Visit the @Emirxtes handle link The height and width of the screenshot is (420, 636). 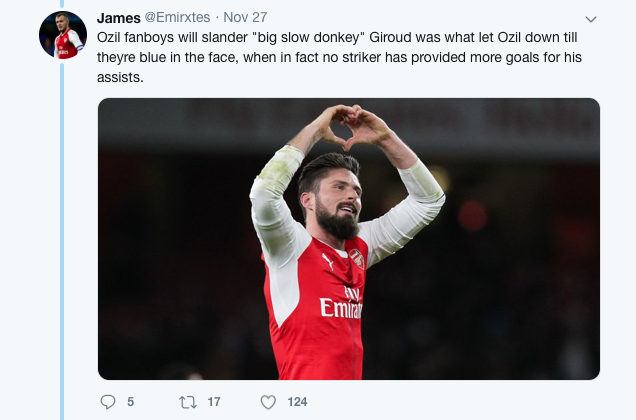(x=179, y=18)
